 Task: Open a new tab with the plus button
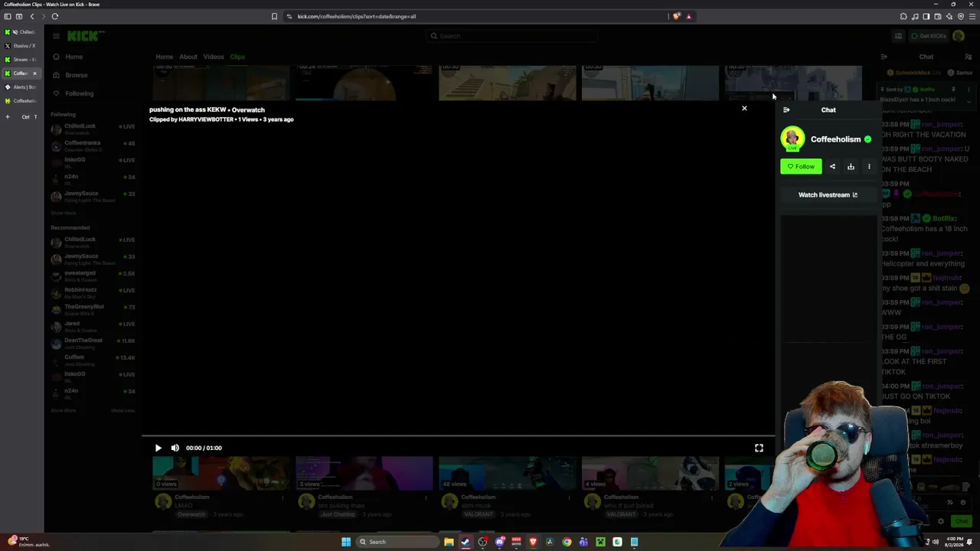pyautogui.click(x=8, y=116)
